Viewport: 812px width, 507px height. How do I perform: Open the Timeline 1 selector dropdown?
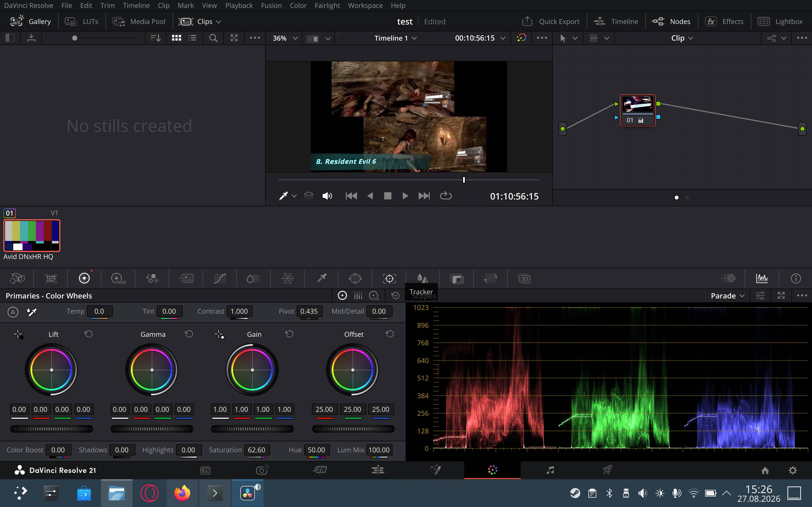(x=396, y=38)
